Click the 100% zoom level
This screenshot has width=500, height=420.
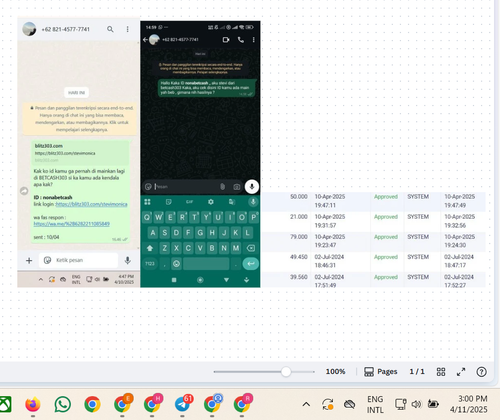335,371
